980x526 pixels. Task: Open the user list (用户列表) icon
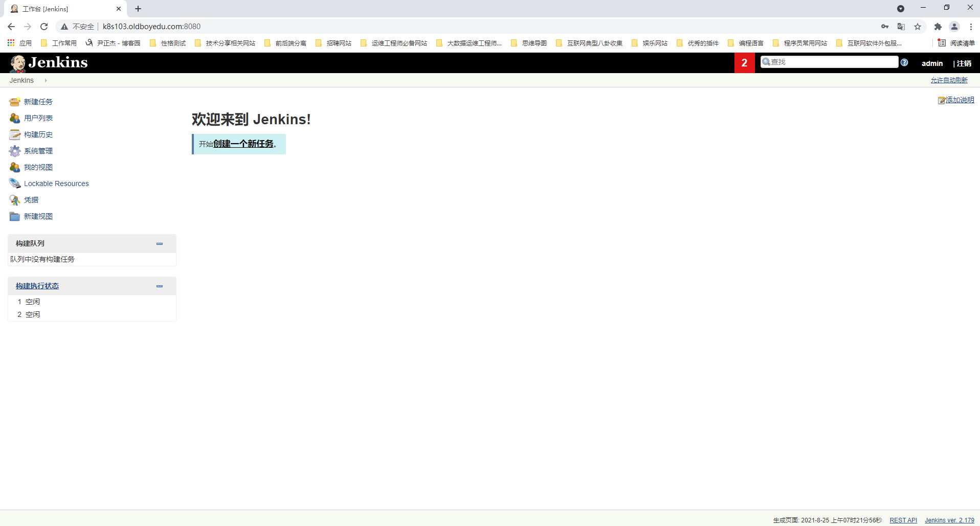(x=14, y=118)
